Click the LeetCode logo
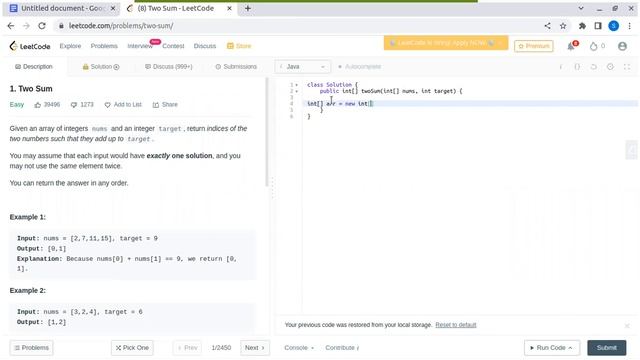Screen dimensions: 640x360 (x=30, y=46)
